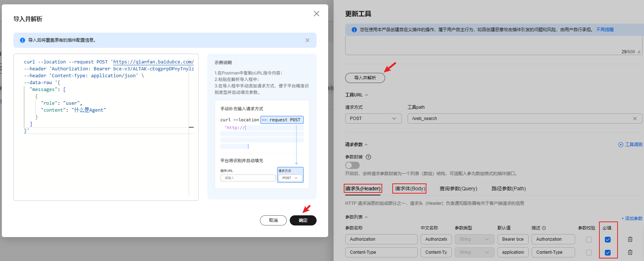The width and height of the screenshot is (644, 261).
Task: Click the 描述 column help icon
Action: pyautogui.click(x=544, y=228)
